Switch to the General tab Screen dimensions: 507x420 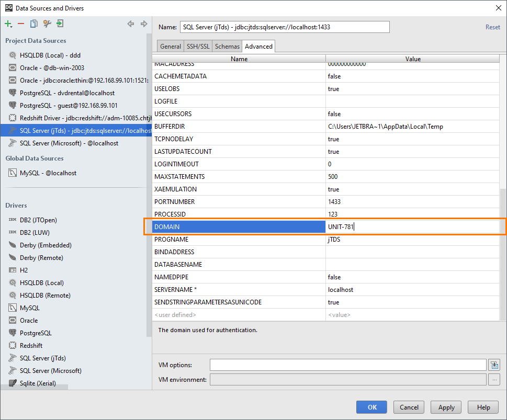171,47
